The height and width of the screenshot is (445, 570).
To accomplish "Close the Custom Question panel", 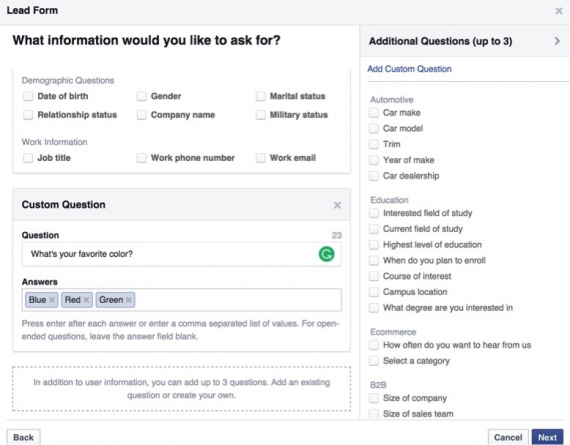I will [x=337, y=205].
